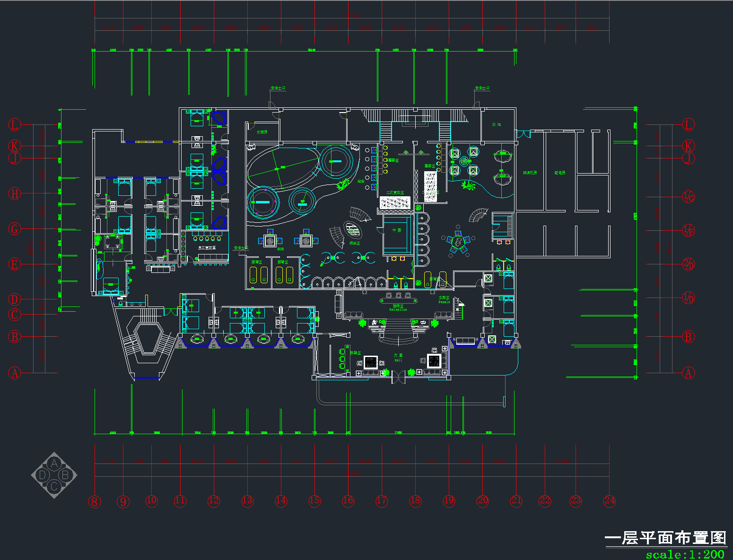The width and height of the screenshot is (733, 560).
Task: Pick grid axis bubble 1/D
Action: point(689,298)
